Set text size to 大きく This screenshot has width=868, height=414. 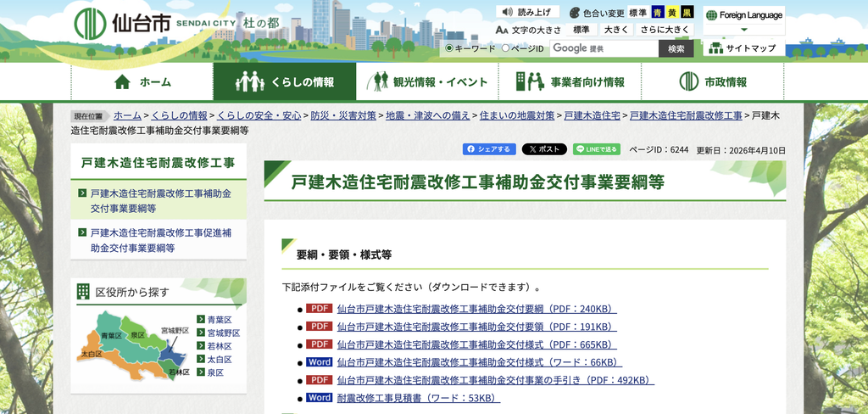tap(616, 30)
